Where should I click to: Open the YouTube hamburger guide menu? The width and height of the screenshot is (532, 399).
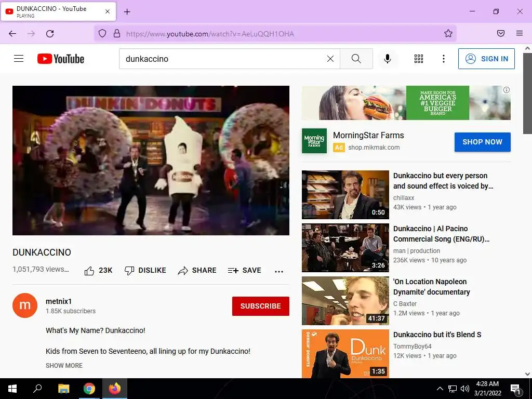tap(19, 59)
